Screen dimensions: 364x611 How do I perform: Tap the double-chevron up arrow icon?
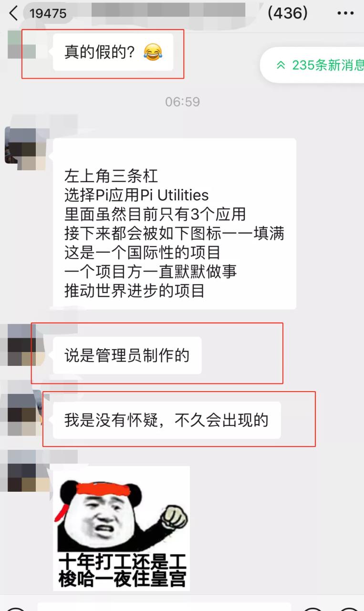pyautogui.click(x=281, y=65)
